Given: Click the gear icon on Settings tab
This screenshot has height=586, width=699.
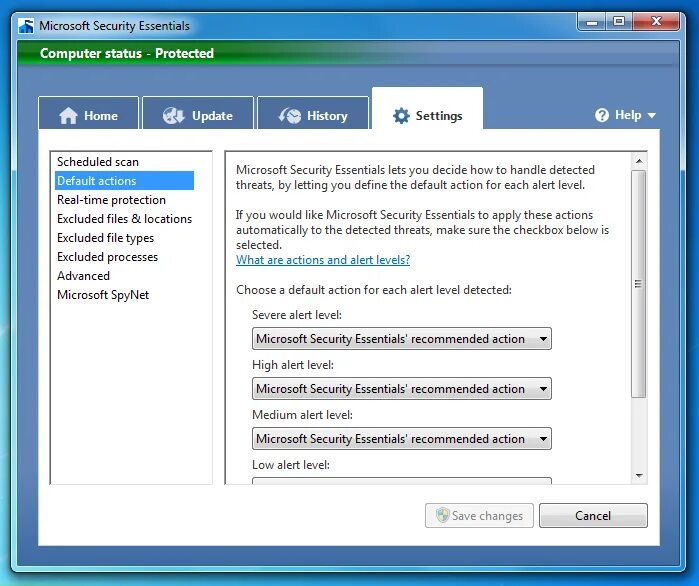Looking at the screenshot, I should tap(401, 116).
